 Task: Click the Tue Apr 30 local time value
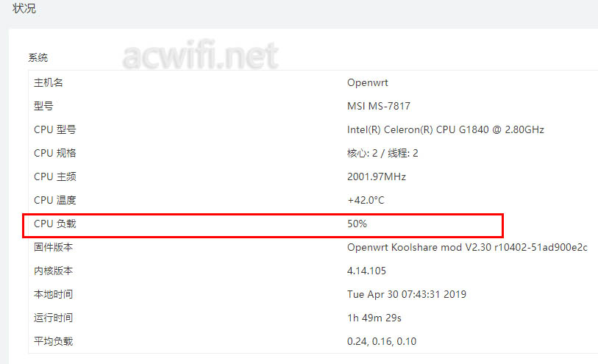pos(406,294)
